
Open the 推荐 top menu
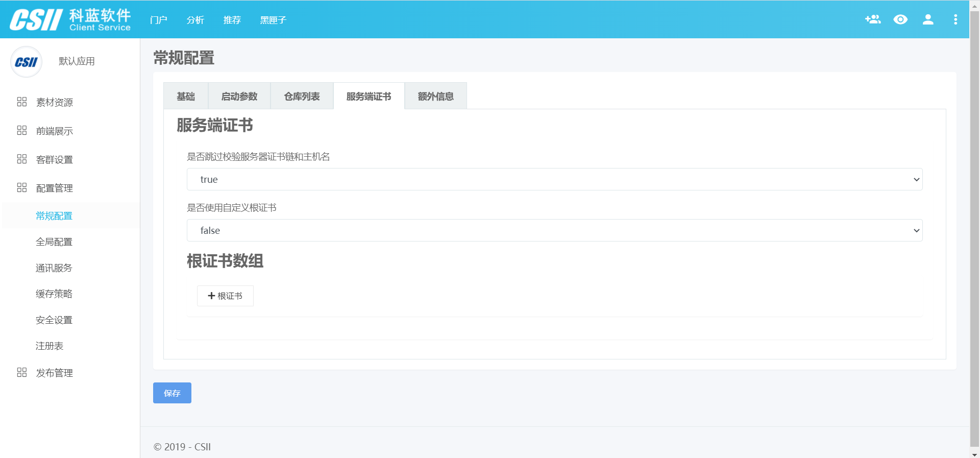coord(232,20)
